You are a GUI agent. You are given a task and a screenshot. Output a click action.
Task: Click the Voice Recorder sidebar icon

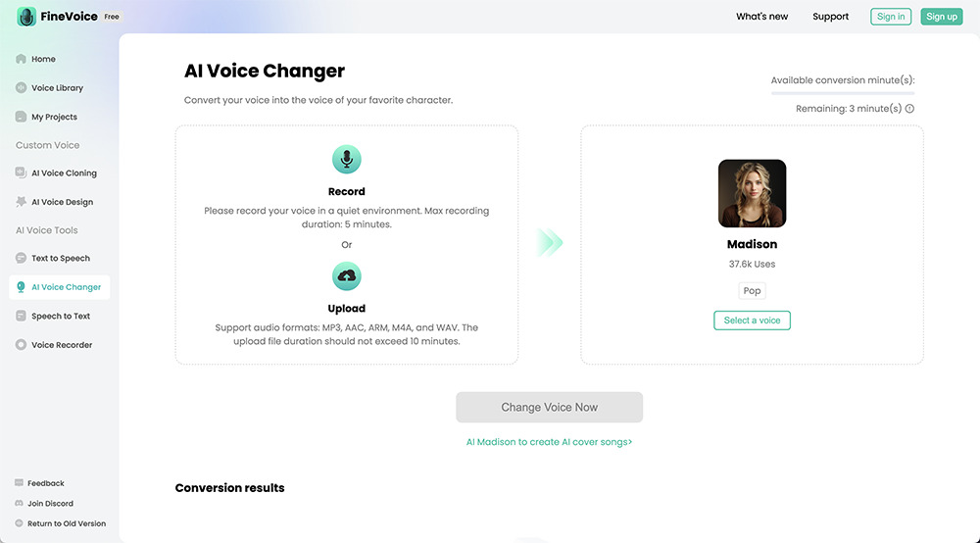pyautogui.click(x=21, y=345)
